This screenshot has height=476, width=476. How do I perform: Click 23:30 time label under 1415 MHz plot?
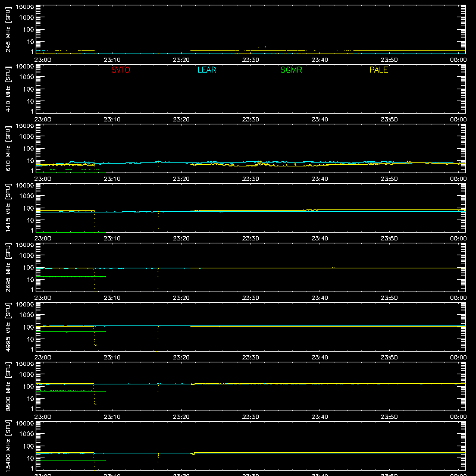tap(250, 239)
